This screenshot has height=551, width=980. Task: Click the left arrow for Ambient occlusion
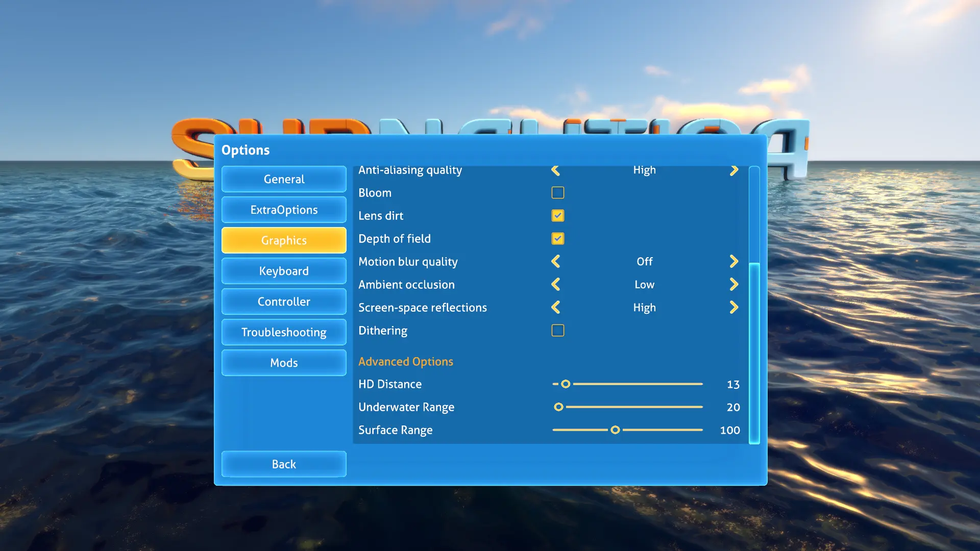(555, 284)
